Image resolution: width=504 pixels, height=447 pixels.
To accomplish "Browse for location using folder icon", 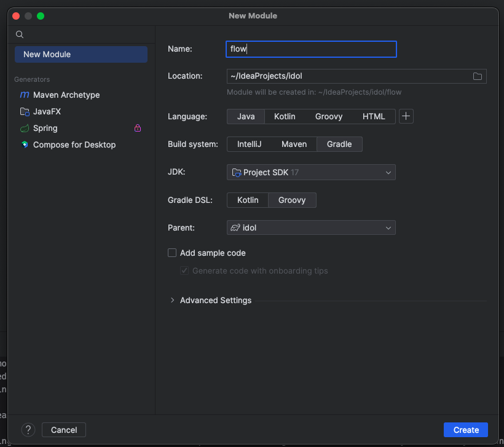I will 478,76.
